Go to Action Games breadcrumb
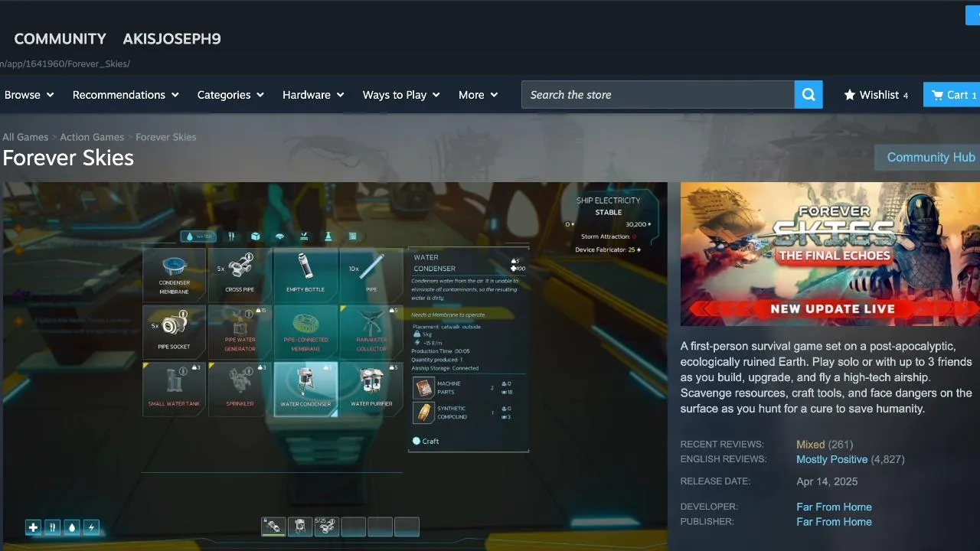This screenshot has width=980, height=551. (92, 137)
